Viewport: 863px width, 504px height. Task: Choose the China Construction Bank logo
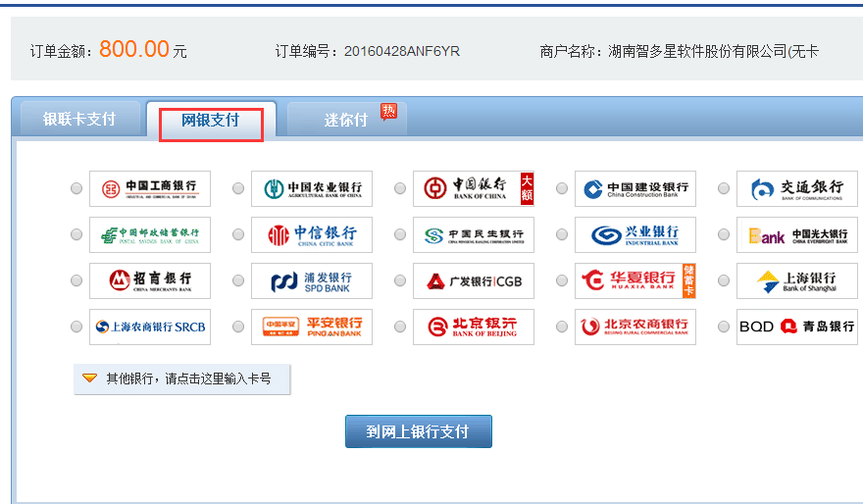(635, 188)
